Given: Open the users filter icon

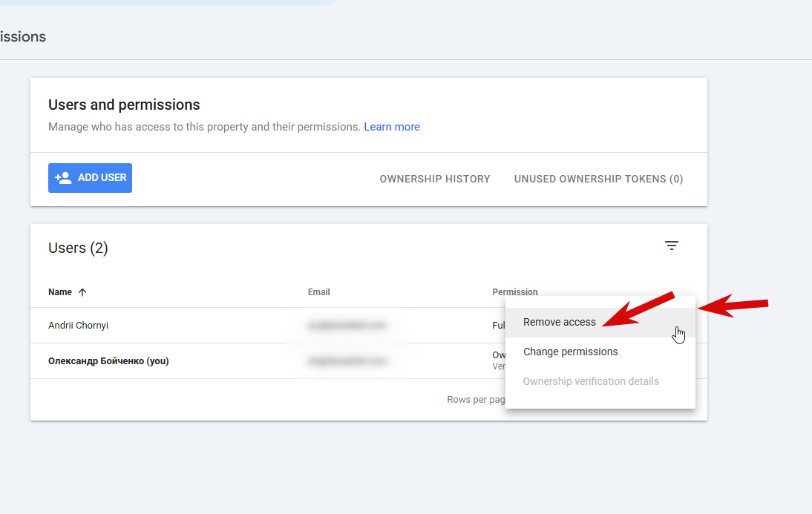Looking at the screenshot, I should pos(671,246).
